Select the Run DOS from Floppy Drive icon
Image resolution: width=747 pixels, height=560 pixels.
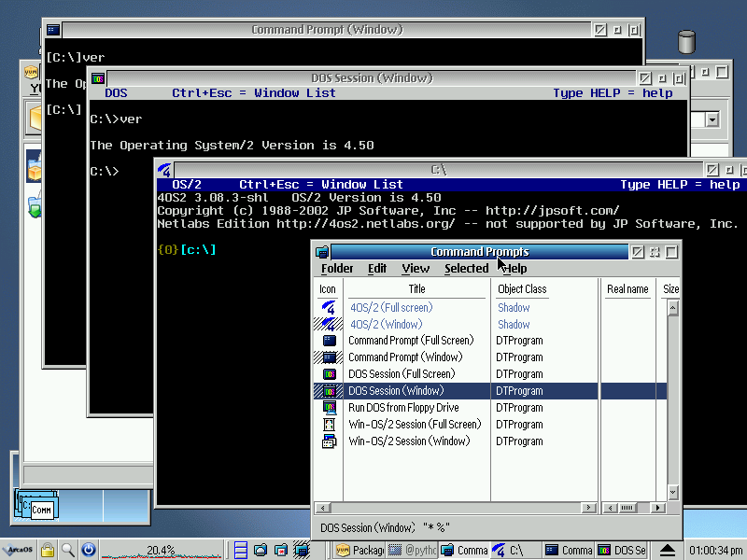[330, 408]
